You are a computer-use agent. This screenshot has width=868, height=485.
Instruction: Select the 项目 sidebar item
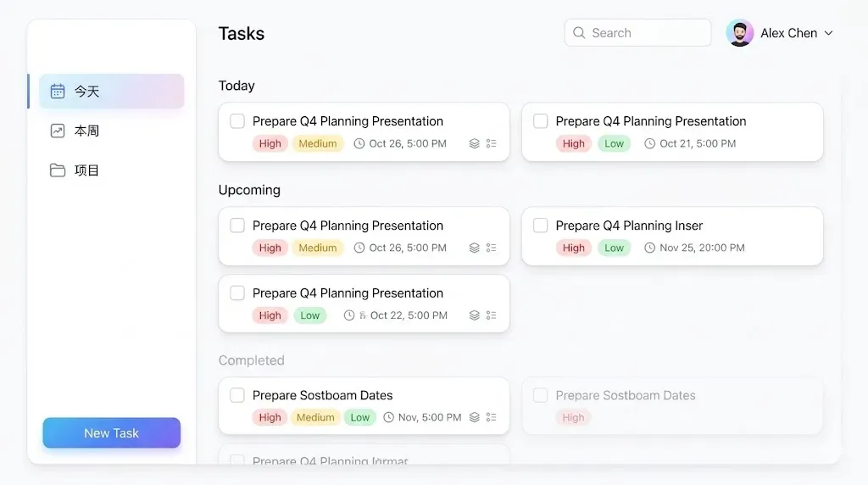pos(111,170)
